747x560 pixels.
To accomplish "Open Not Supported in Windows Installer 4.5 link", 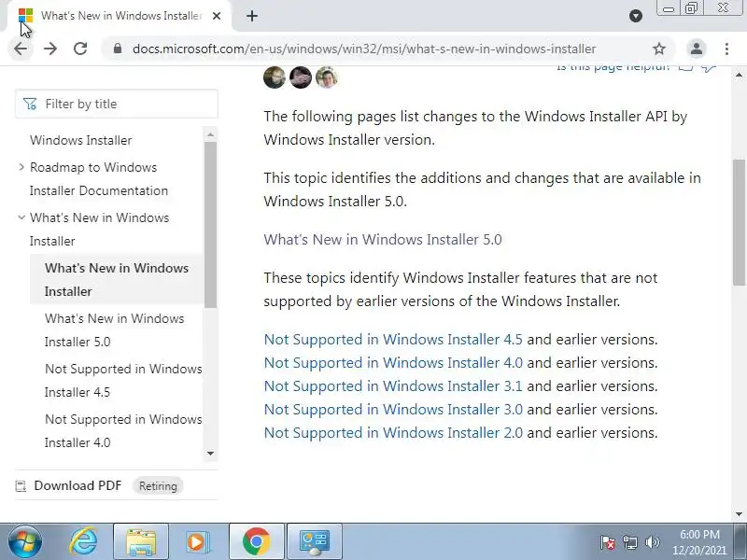I will tap(393, 340).
